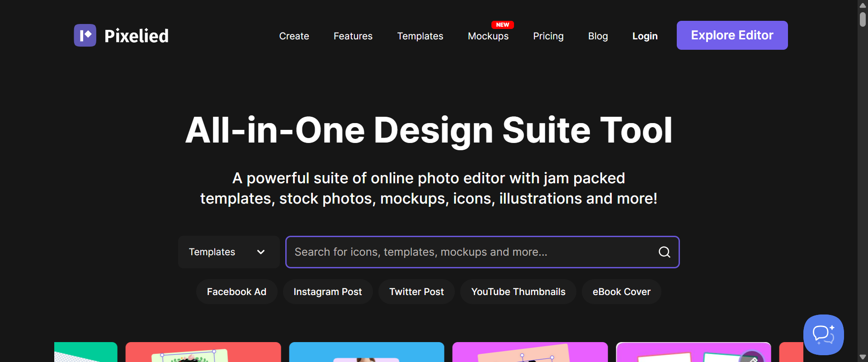Go to Mockups page
This screenshot has height=362, width=868.
coord(488,36)
